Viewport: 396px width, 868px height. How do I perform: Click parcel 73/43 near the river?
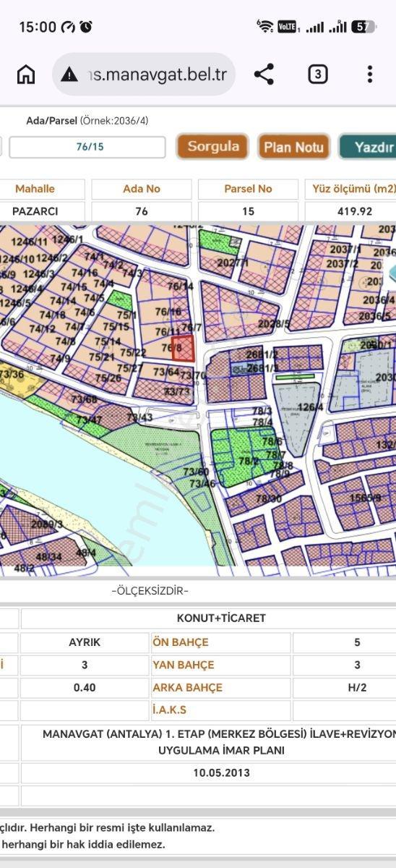coord(139,418)
